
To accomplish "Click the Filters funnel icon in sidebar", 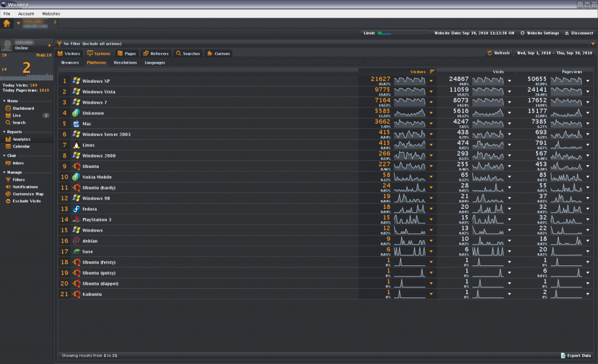I will coord(8,180).
